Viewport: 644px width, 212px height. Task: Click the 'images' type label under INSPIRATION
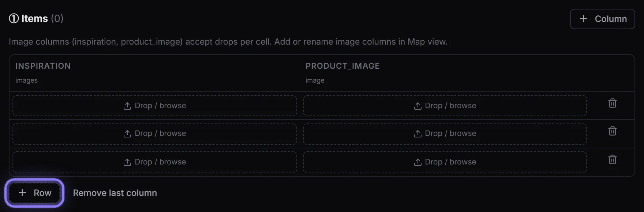(26, 80)
